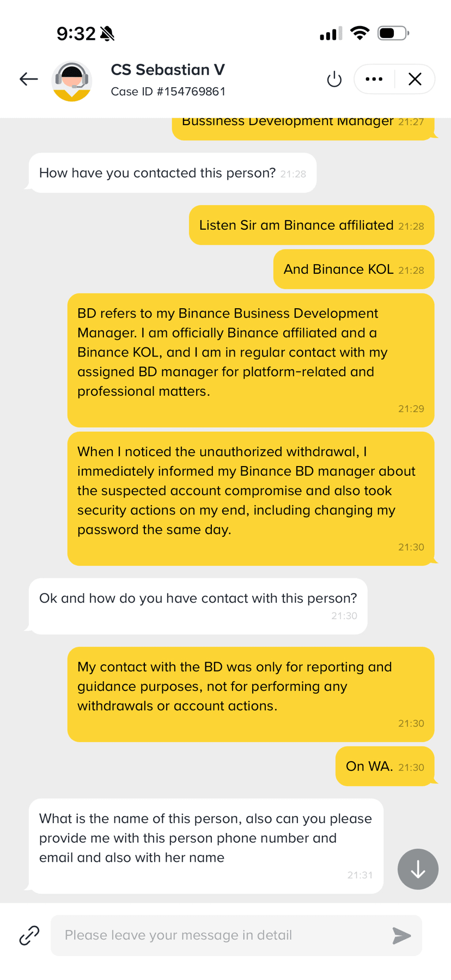Tap the battery indicator icon
Screen dimensions: 451x980
point(393,33)
